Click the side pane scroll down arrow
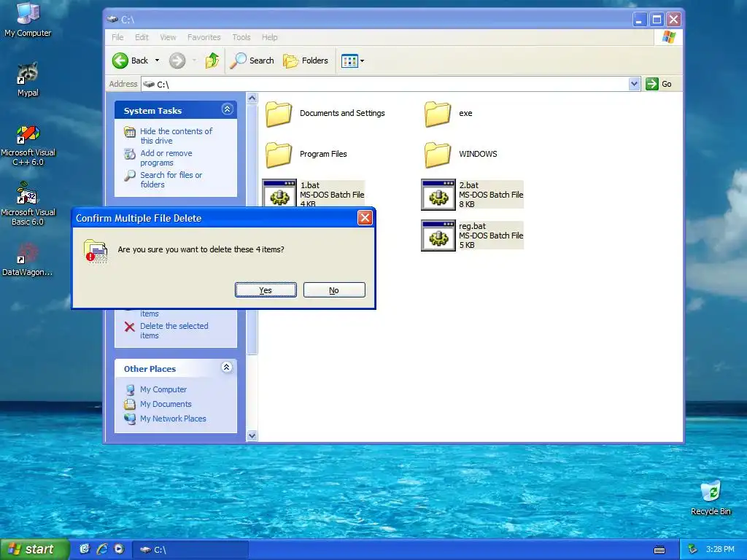This screenshot has height=560, width=747. coord(252,435)
